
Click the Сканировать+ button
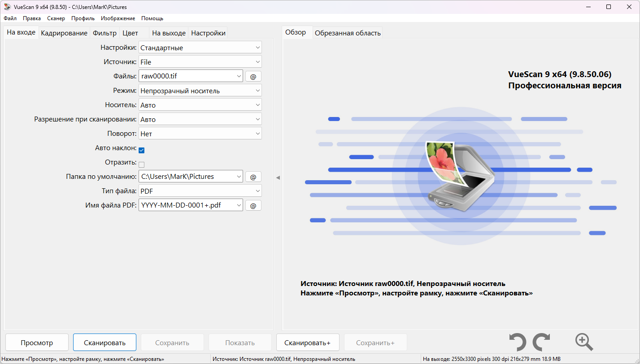click(x=308, y=342)
